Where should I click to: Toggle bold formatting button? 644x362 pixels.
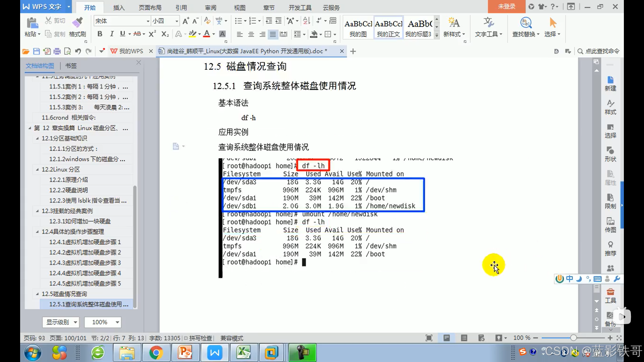pyautogui.click(x=100, y=34)
